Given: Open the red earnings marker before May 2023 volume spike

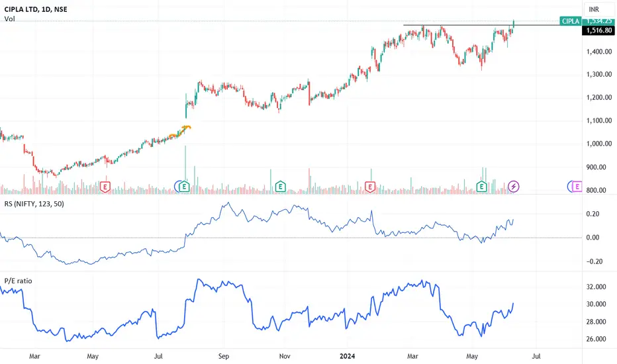Looking at the screenshot, I should click(x=105, y=187).
